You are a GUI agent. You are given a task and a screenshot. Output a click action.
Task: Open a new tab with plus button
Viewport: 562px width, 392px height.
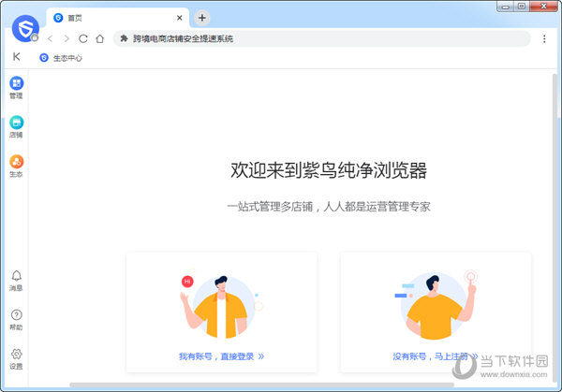202,18
